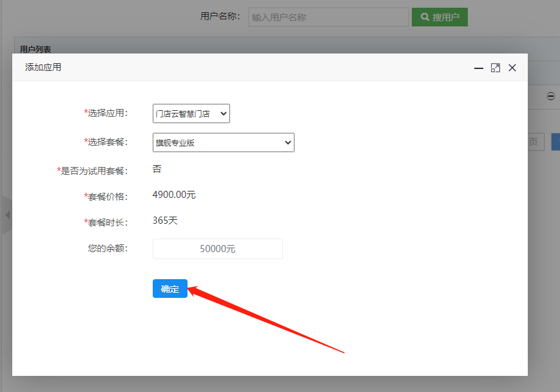
Task: Click the 否 trial package value
Action: tap(157, 169)
